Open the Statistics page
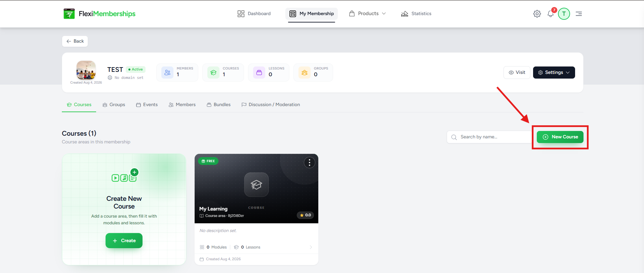This screenshot has height=273, width=644. pyautogui.click(x=416, y=14)
